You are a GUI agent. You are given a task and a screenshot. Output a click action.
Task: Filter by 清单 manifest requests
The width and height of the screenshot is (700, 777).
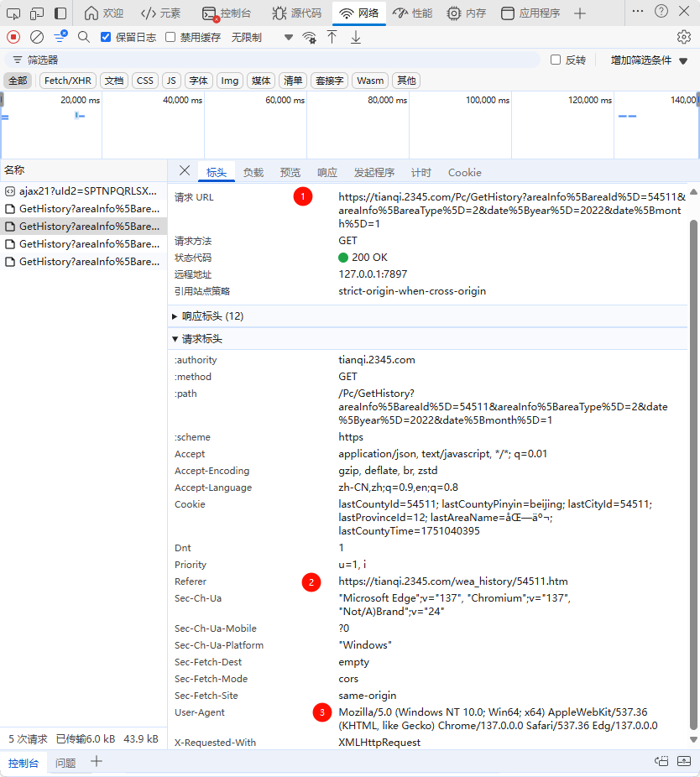pos(293,81)
